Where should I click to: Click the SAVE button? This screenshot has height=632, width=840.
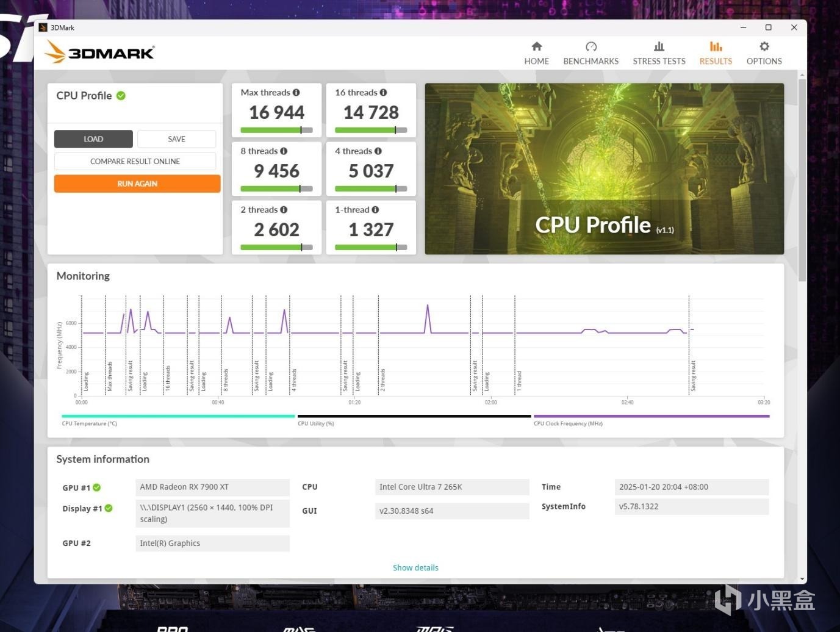[176, 139]
